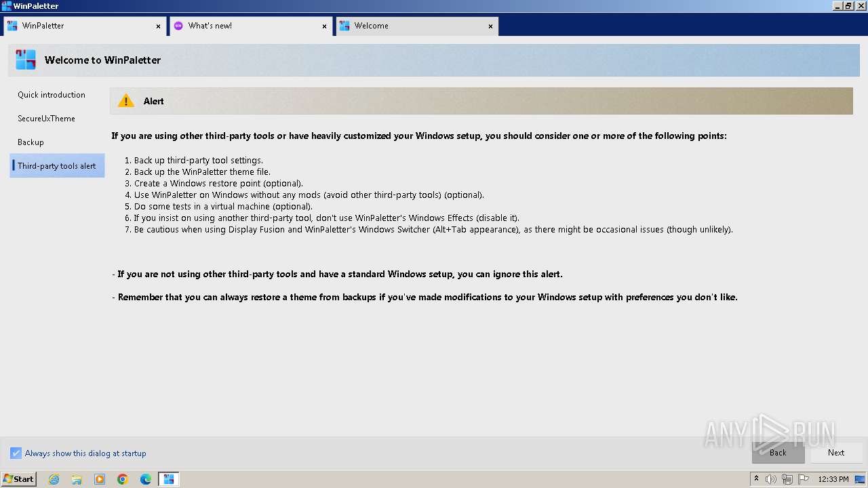
Task: Click the yellow warning Alert icon
Action: 126,101
